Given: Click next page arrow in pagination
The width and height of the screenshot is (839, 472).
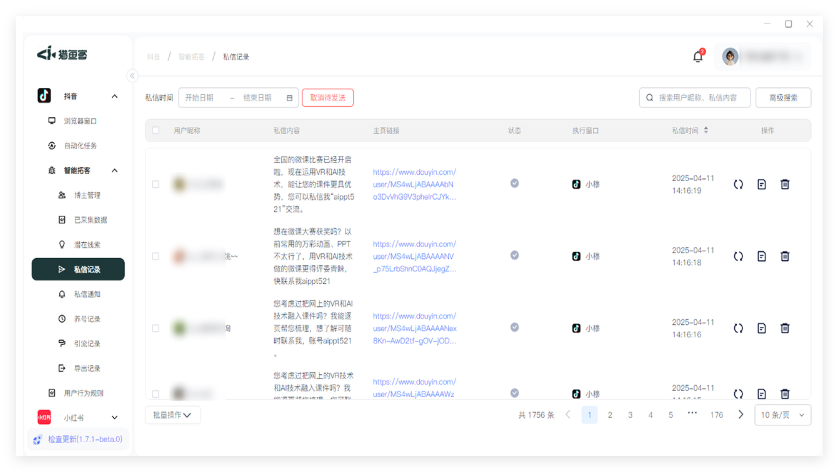Looking at the screenshot, I should click(741, 415).
